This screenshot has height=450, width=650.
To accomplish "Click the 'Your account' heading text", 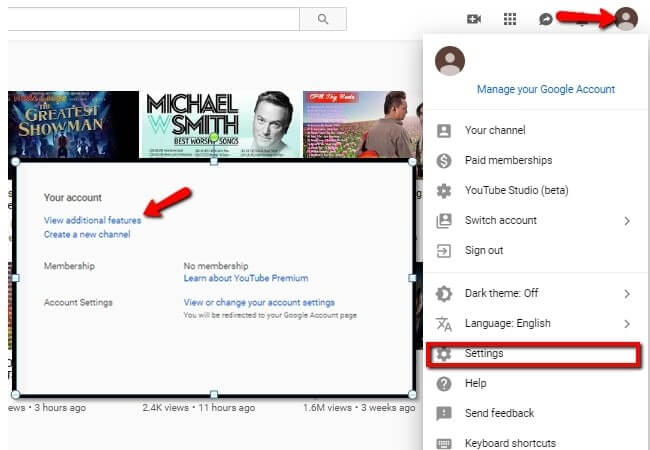I will [x=73, y=198].
